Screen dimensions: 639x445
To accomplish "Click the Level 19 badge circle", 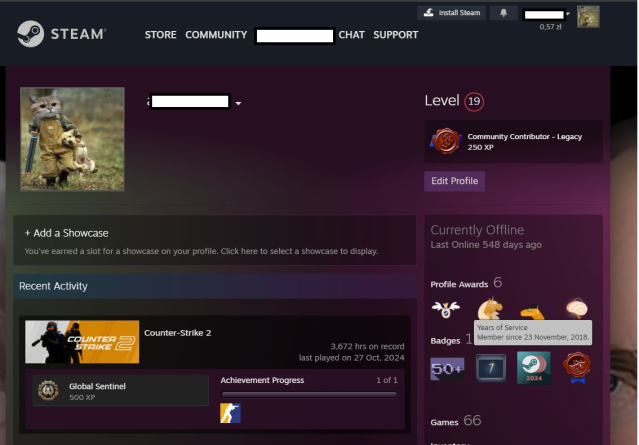I will click(x=474, y=101).
